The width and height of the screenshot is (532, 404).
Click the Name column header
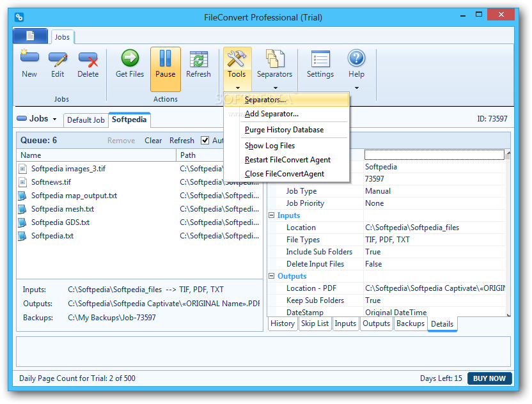click(97, 155)
